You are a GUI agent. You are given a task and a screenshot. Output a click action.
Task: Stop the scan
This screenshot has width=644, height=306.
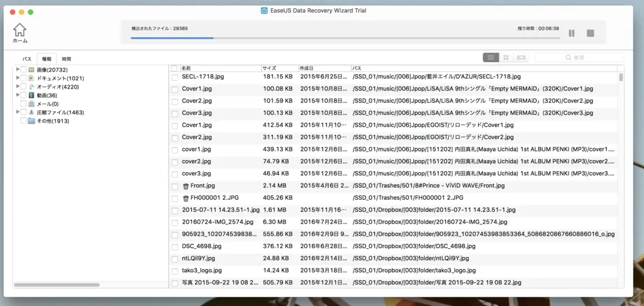pyautogui.click(x=590, y=33)
